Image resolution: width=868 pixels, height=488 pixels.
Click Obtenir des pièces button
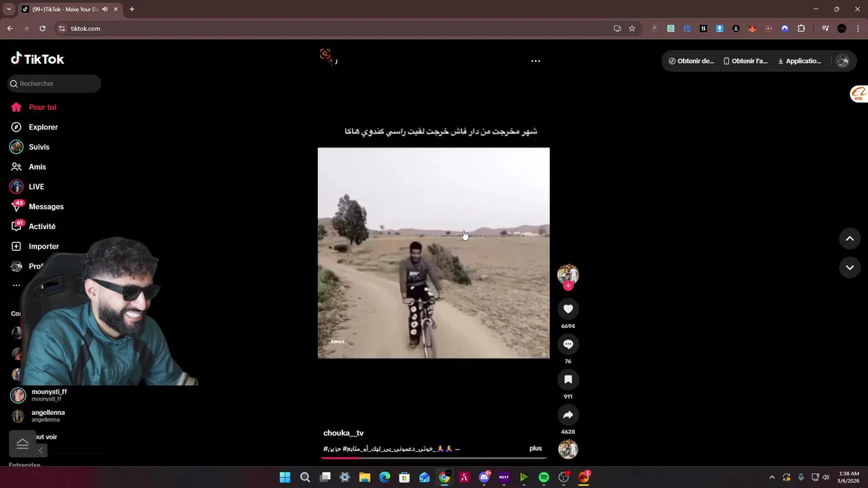click(691, 61)
